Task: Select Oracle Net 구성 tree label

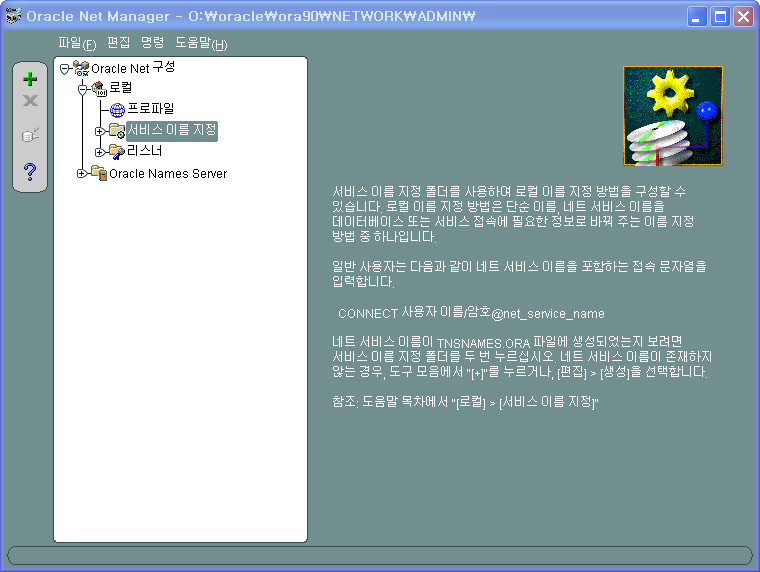Action: pos(133,68)
